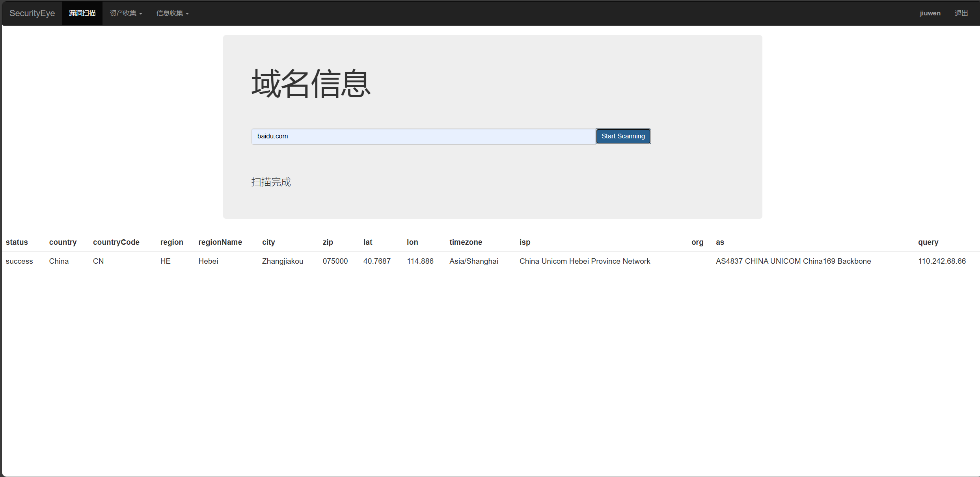980x477 pixels.
Task: Click the jiuwen username in navbar
Action: [930, 13]
